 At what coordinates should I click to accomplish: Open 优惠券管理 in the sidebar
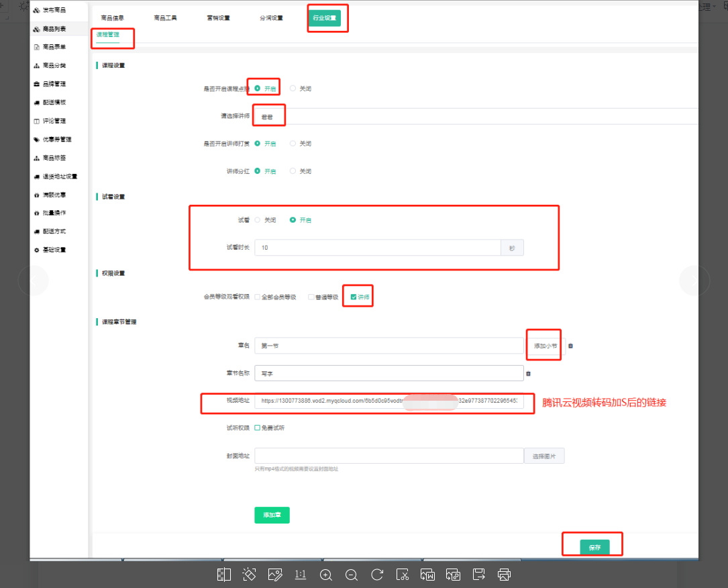[x=56, y=140]
